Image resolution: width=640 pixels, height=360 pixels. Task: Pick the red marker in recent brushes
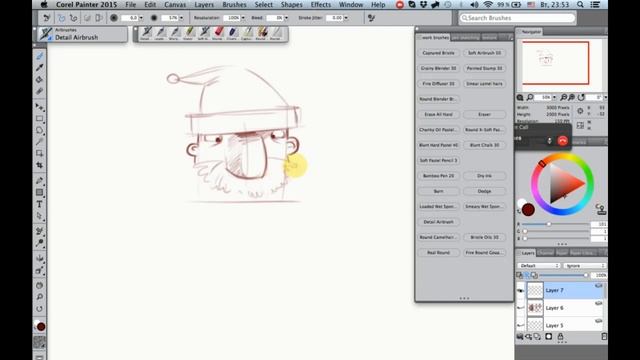[219, 33]
